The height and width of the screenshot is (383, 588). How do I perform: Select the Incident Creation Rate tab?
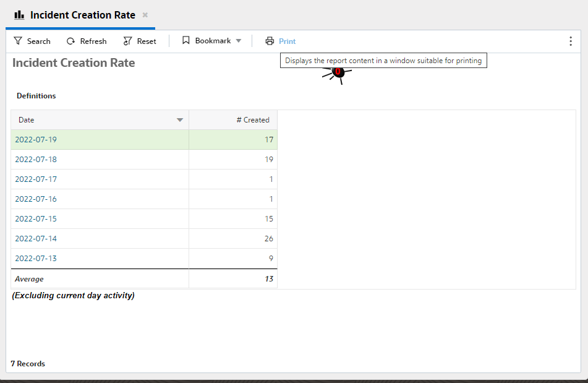coord(82,15)
